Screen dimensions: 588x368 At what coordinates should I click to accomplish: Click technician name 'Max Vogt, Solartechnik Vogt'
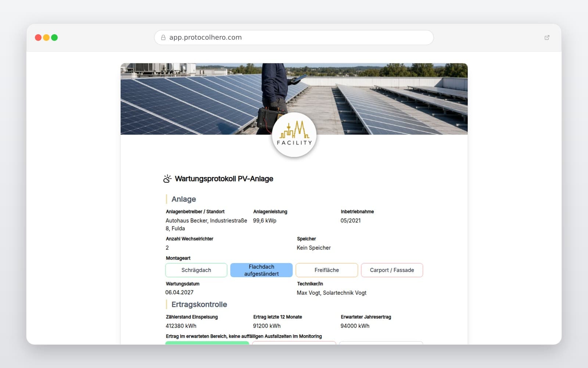[331, 293]
